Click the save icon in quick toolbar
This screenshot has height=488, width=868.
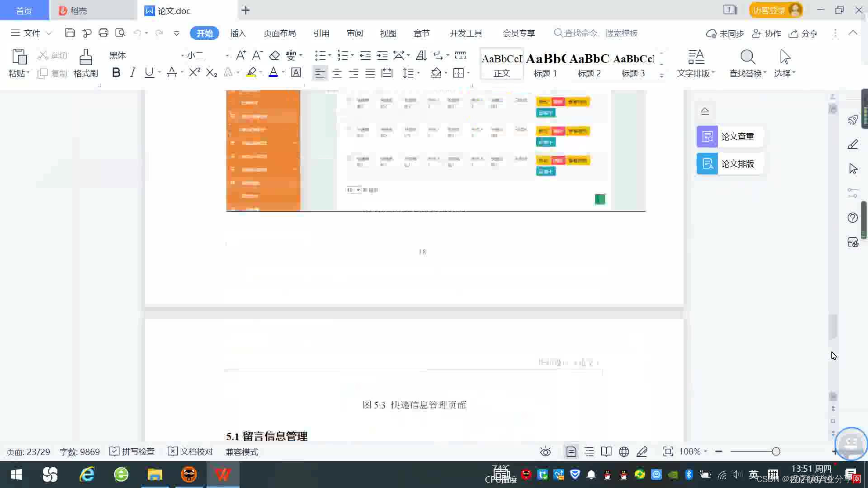tap(70, 33)
